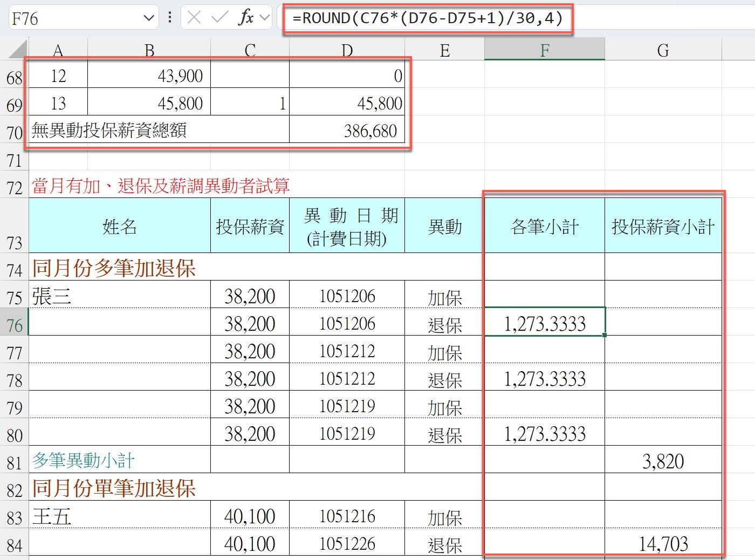This screenshot has width=755, height=560.
Task: Select column F header
Action: point(544,51)
